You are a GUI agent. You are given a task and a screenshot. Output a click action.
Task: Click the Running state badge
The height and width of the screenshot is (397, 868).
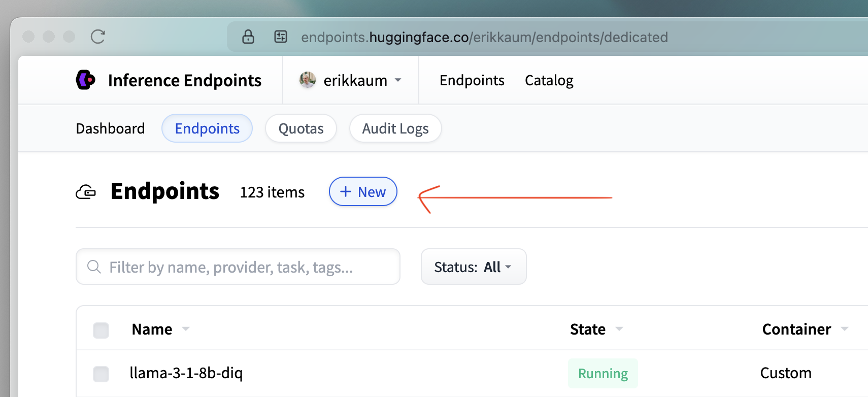click(603, 373)
